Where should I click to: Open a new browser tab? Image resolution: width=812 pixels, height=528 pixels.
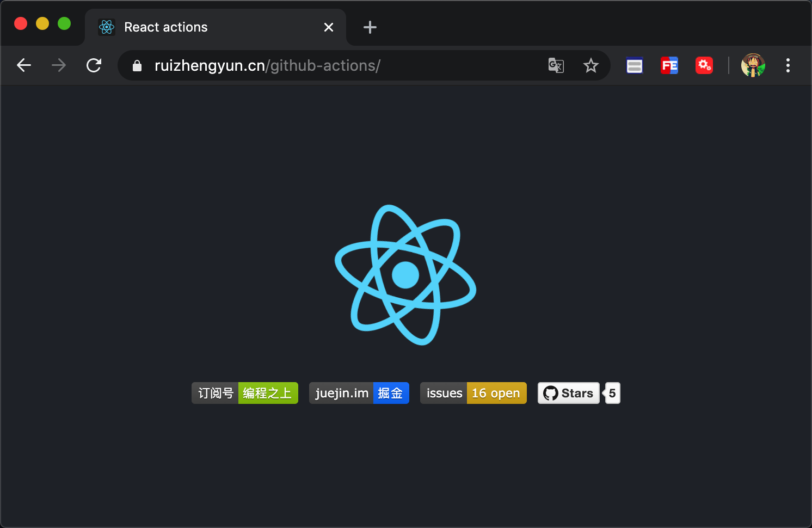click(x=370, y=27)
